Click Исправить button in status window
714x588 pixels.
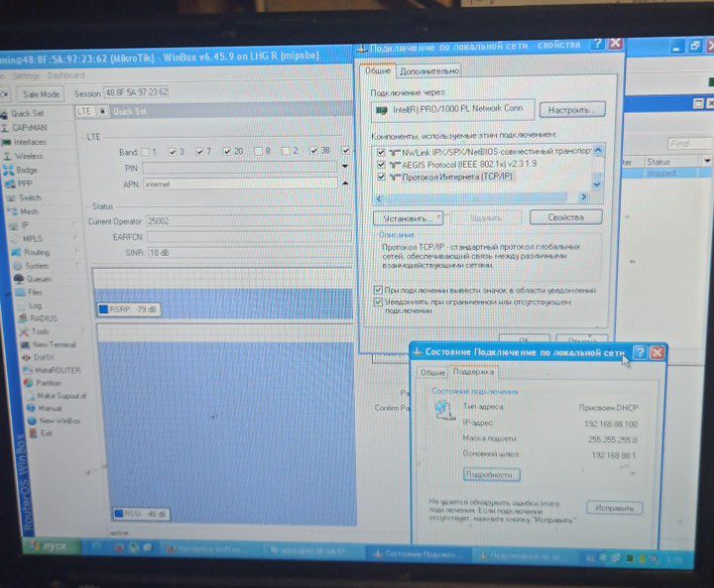614,508
